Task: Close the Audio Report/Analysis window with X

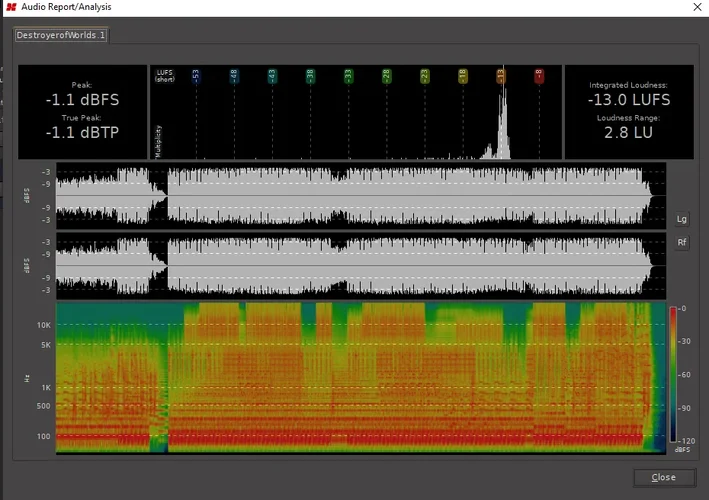Action: [x=696, y=7]
